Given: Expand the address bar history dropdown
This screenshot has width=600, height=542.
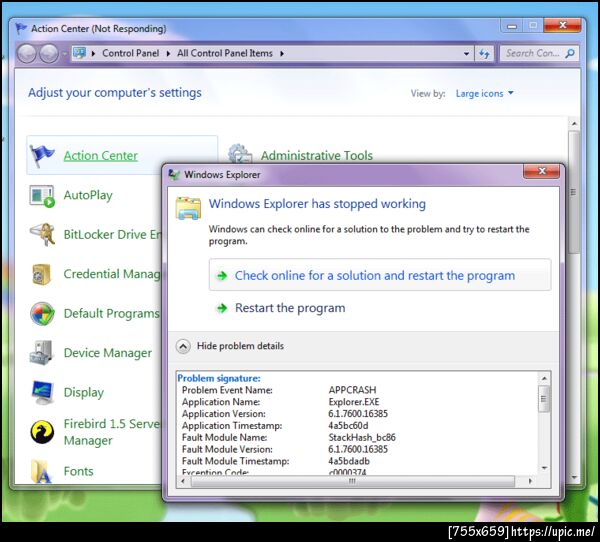Looking at the screenshot, I should coord(466,54).
